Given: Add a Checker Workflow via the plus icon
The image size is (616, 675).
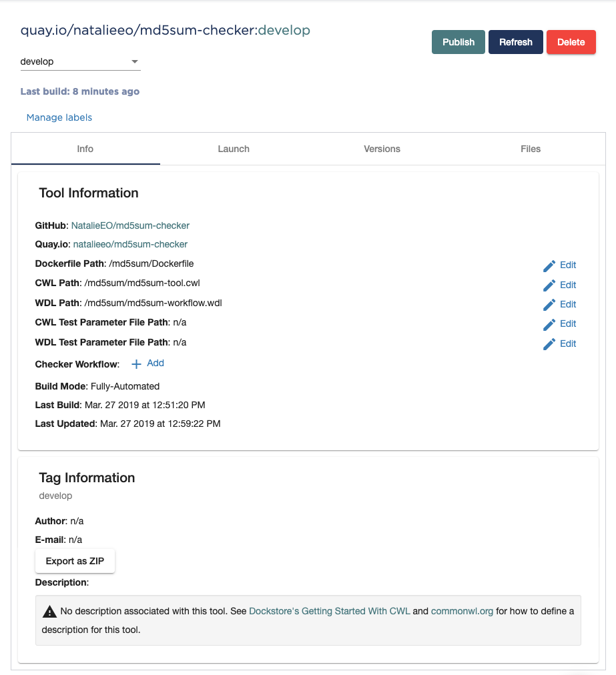Looking at the screenshot, I should point(136,363).
